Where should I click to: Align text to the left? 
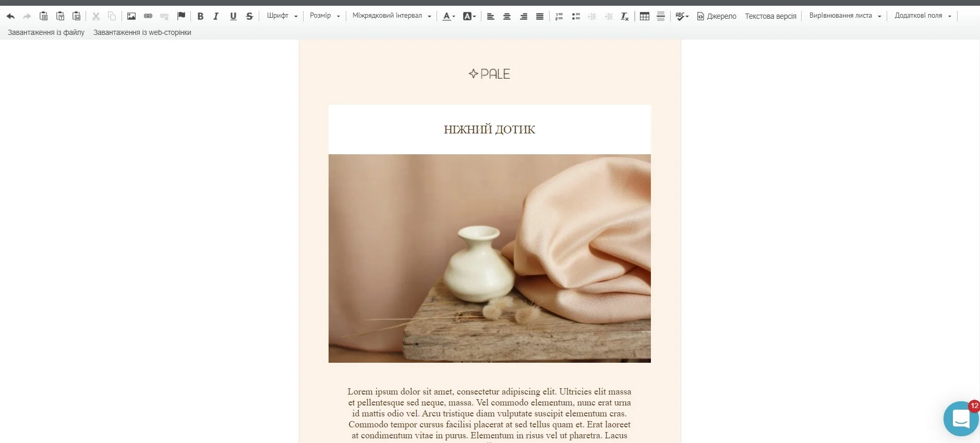coord(490,16)
